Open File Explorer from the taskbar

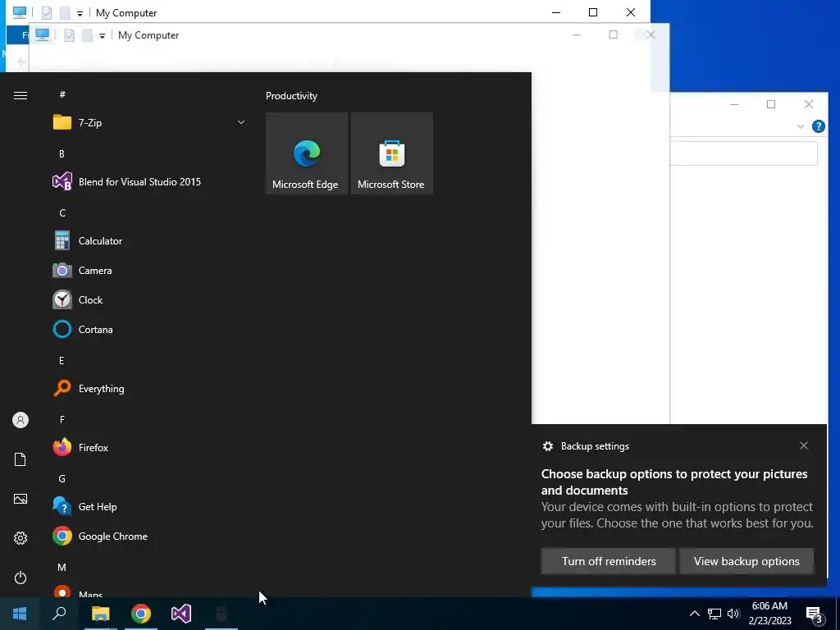[100, 614]
